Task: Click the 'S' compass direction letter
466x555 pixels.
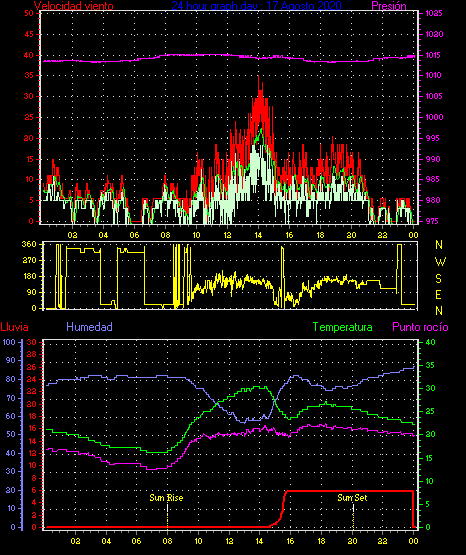Action: click(438, 279)
